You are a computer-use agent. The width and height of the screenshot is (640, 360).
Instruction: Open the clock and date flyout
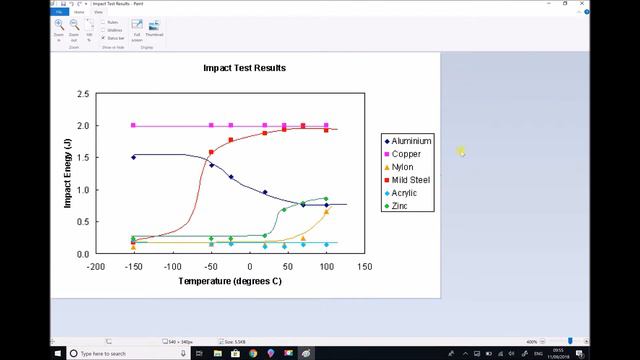(x=558, y=353)
